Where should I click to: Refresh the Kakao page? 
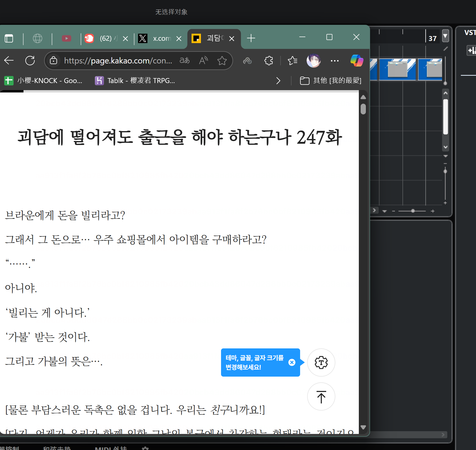[x=30, y=61]
